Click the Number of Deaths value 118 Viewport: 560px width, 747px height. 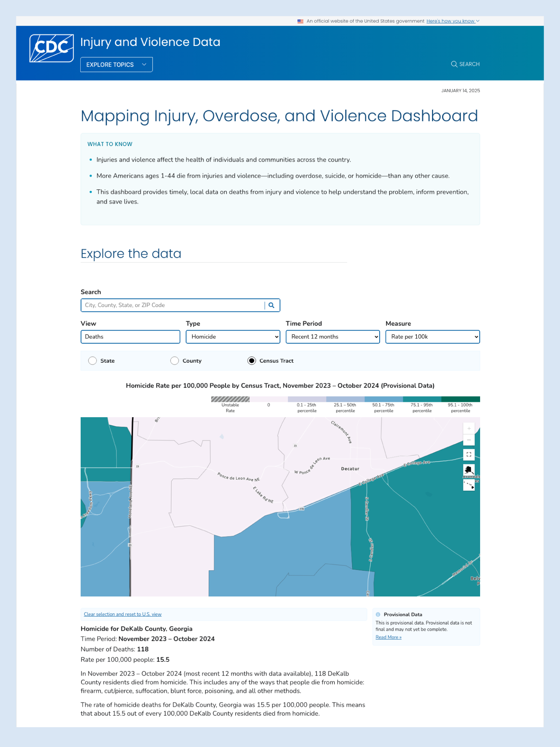point(143,650)
